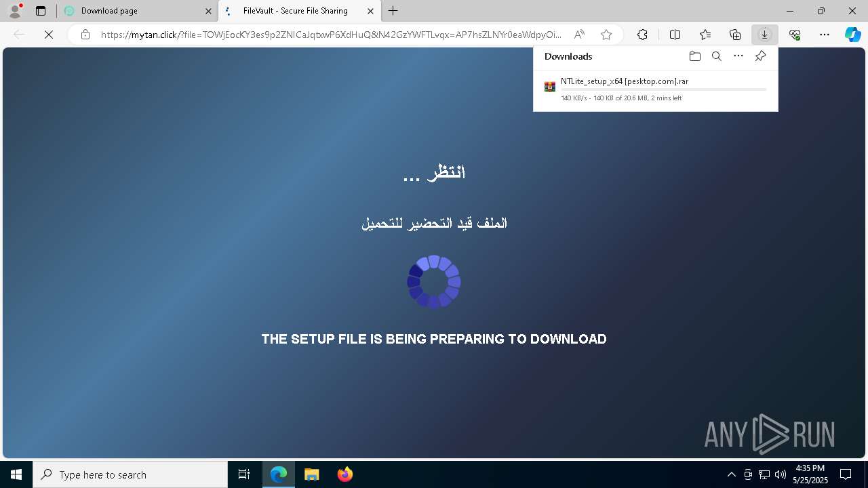Toggle the Downloads toolbar button
868x488 pixels.
point(764,35)
